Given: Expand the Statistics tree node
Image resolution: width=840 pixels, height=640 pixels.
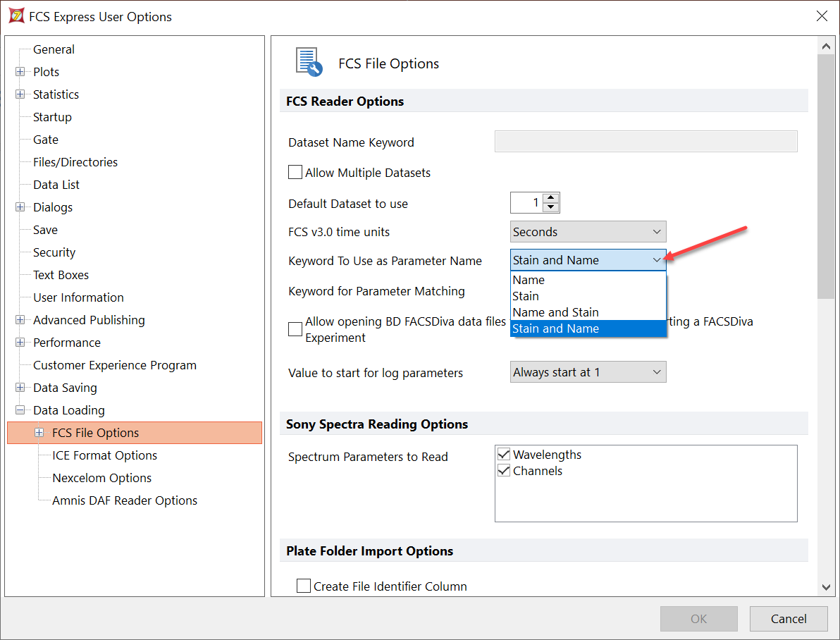Looking at the screenshot, I should (20, 94).
